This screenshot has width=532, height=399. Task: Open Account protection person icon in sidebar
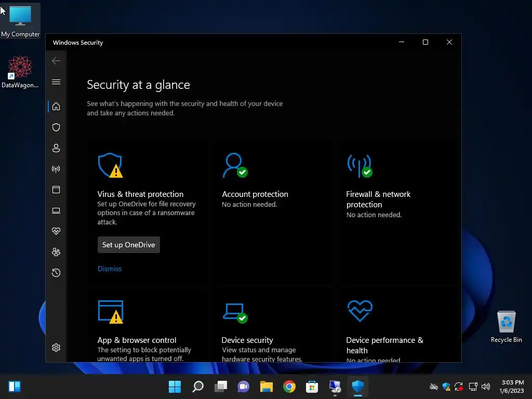tap(56, 148)
